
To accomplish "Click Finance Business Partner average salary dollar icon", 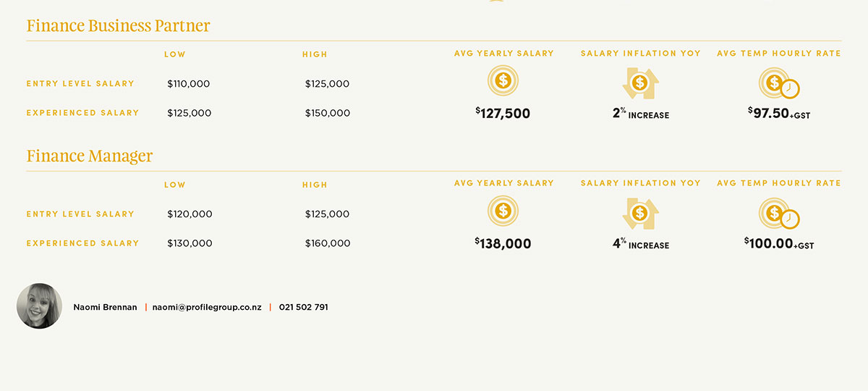I will (503, 80).
